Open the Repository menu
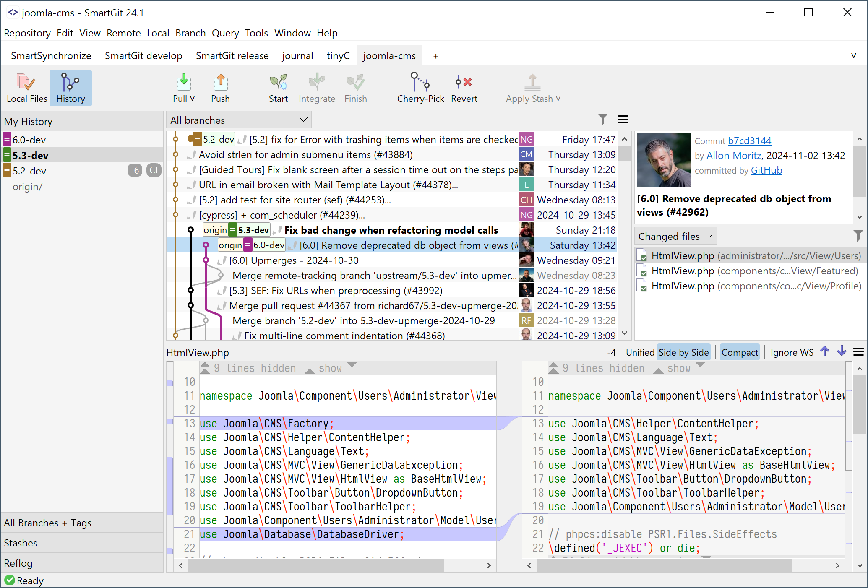This screenshot has width=868, height=588. pyautogui.click(x=27, y=32)
